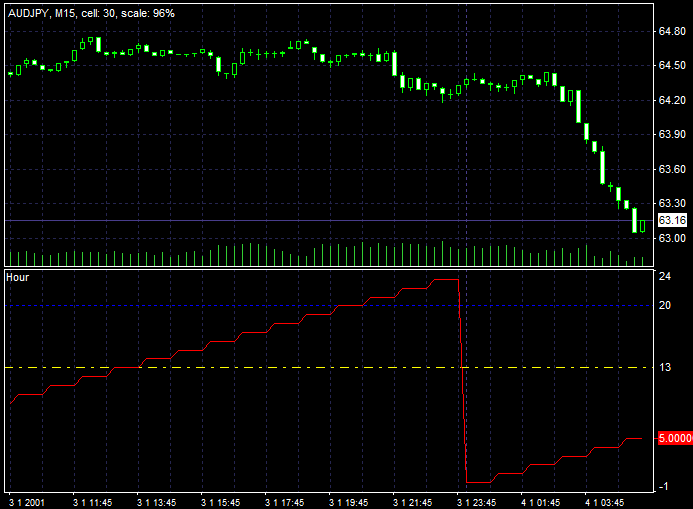Select the yellow dash-dot level line at 13
693x509 pixels.
tap(329, 368)
